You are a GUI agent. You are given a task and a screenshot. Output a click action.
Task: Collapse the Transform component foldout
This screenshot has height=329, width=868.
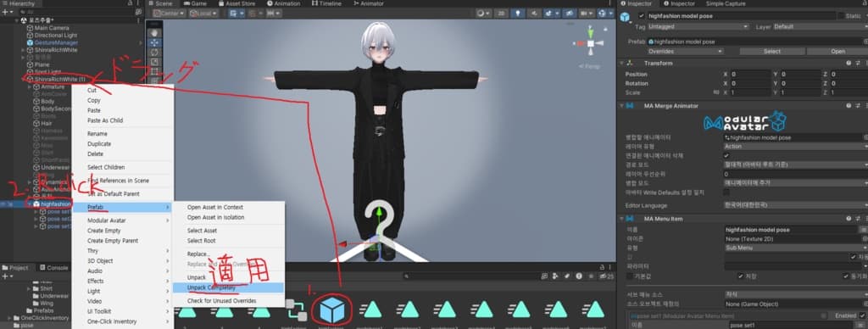click(x=621, y=63)
